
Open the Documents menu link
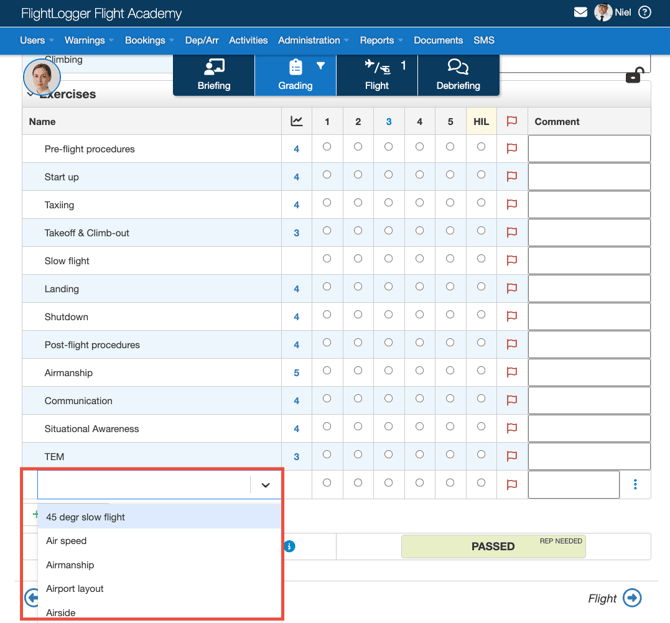[438, 41]
